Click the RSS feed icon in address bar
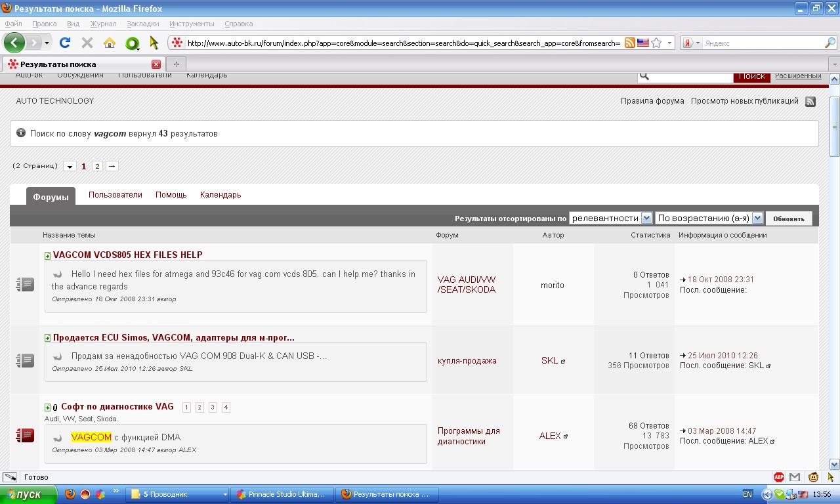Screen dimensions: 840x504 point(630,43)
